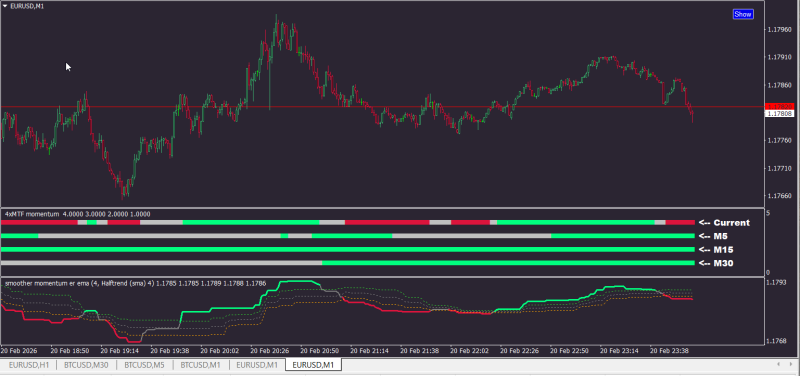Viewport: 800px width, 376px height.
Task: Click the 1.1793 indicator scale value
Action: (776, 282)
